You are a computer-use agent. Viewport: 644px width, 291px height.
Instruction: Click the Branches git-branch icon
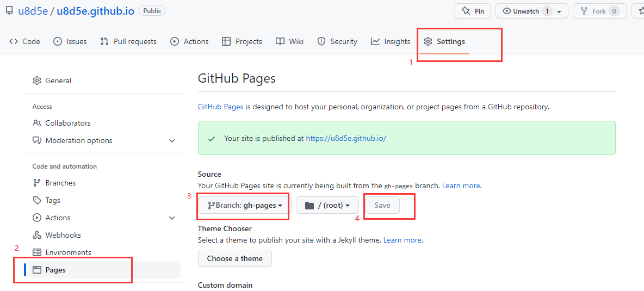37,183
